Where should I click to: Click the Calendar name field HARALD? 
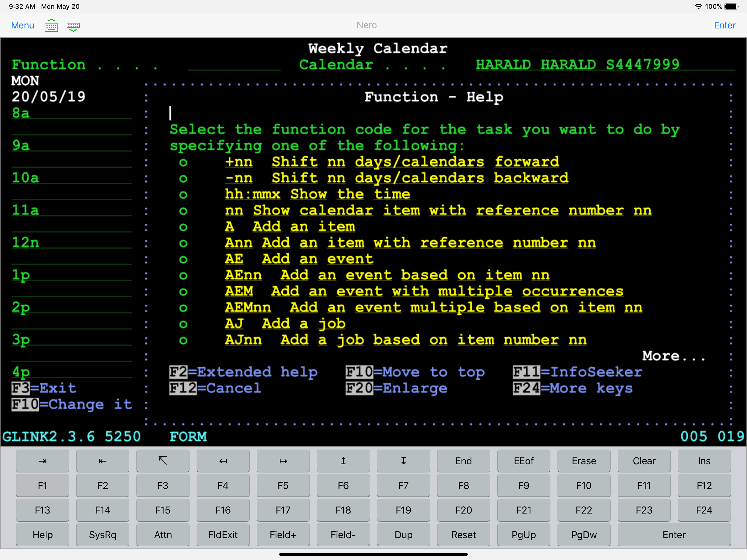pyautogui.click(x=605, y=65)
